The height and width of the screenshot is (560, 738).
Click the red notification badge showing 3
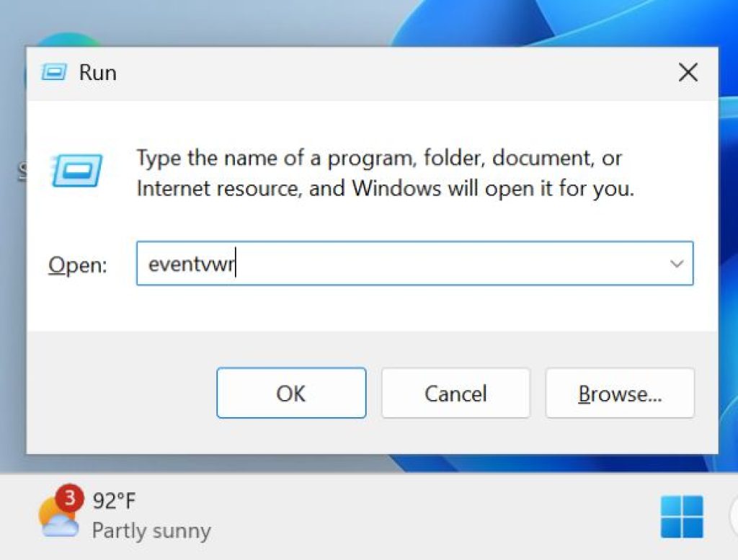[70, 497]
